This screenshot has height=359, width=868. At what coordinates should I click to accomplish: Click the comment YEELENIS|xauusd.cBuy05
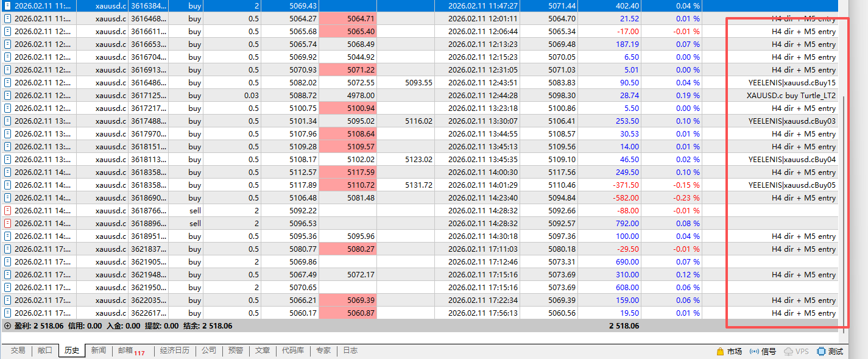[792, 185]
